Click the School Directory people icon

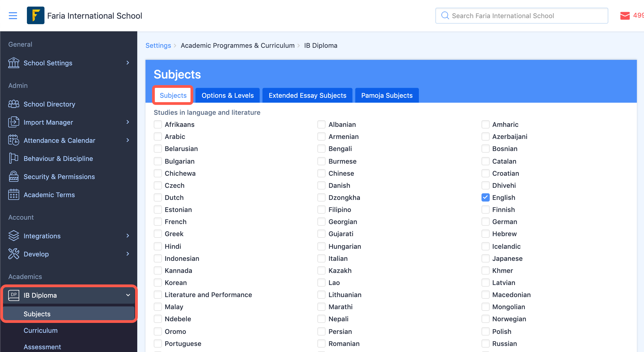(x=14, y=104)
